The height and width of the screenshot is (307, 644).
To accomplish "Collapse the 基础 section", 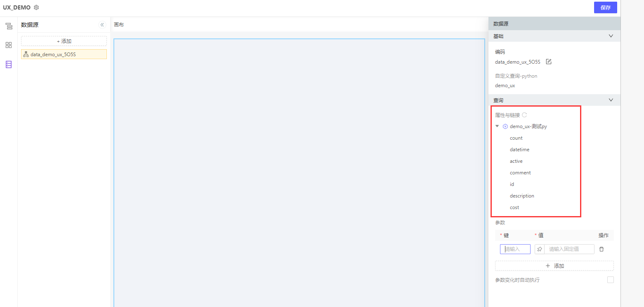I will click(x=611, y=36).
